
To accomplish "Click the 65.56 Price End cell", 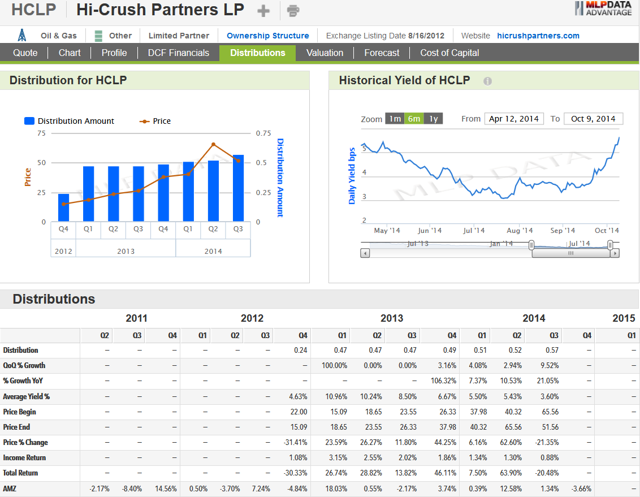I will pyautogui.click(x=515, y=427).
